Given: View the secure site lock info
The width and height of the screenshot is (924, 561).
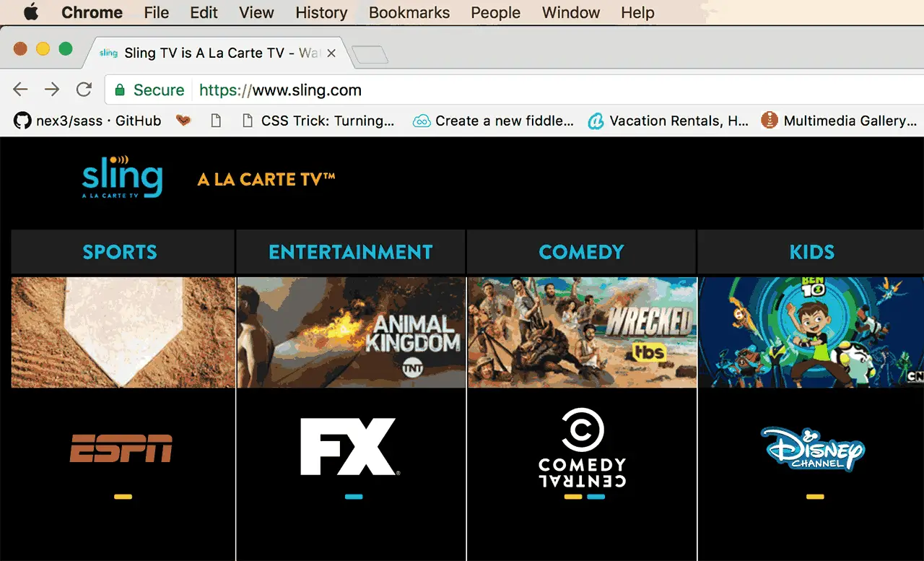Looking at the screenshot, I should pyautogui.click(x=149, y=90).
